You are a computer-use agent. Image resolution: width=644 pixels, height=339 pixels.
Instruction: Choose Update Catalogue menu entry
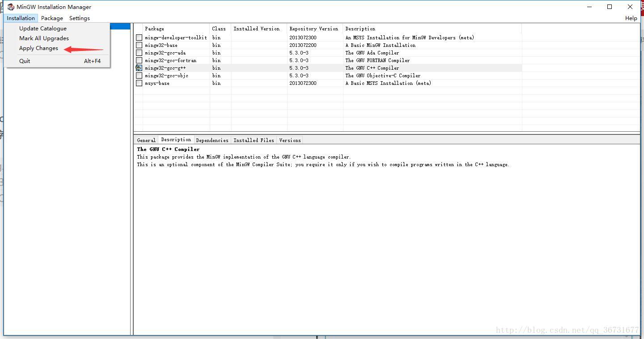(x=43, y=28)
